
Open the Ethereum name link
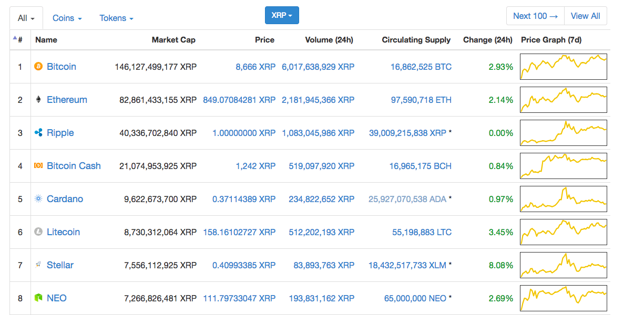(x=67, y=100)
